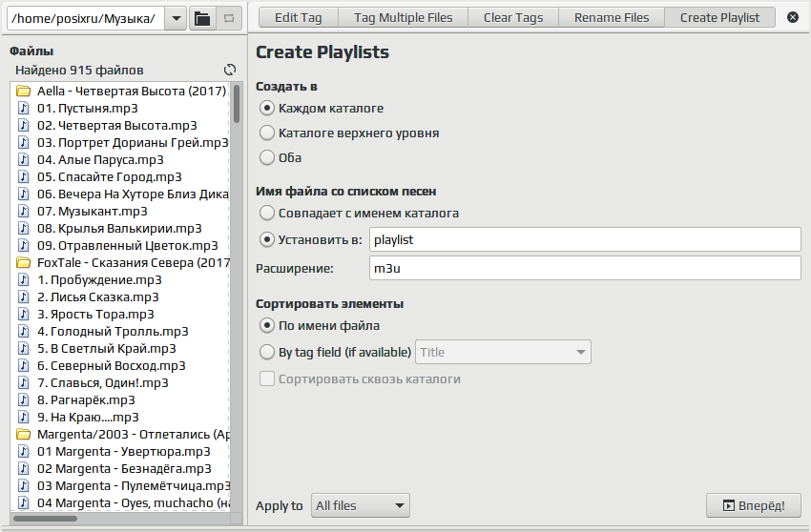Click the playlist name input field
Screen dimensions: 811x532
[585, 240]
